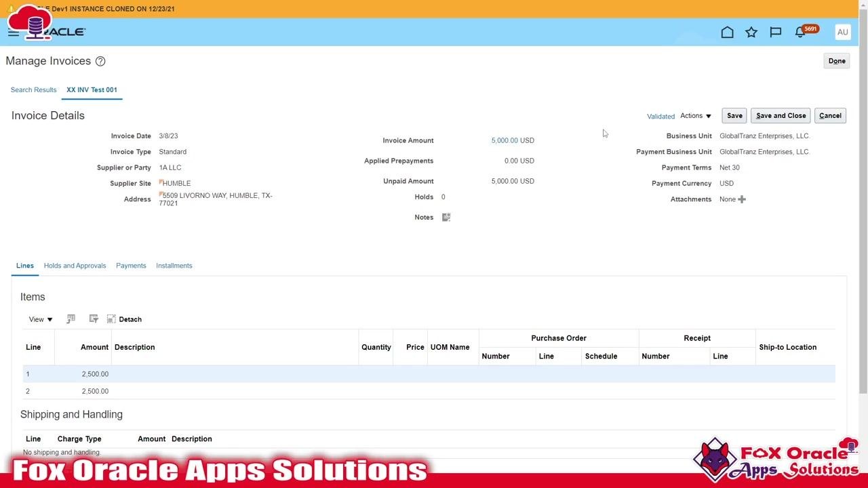Image resolution: width=868 pixels, height=488 pixels.
Task: Open the navigator hamburger menu
Action: tap(13, 32)
